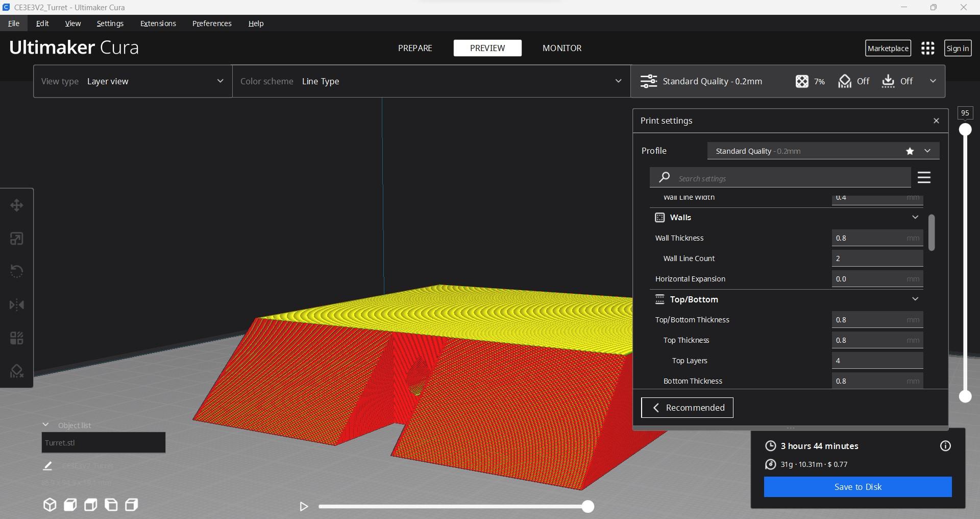Click the Wall Line Count value field
980x519 pixels.
877,258
